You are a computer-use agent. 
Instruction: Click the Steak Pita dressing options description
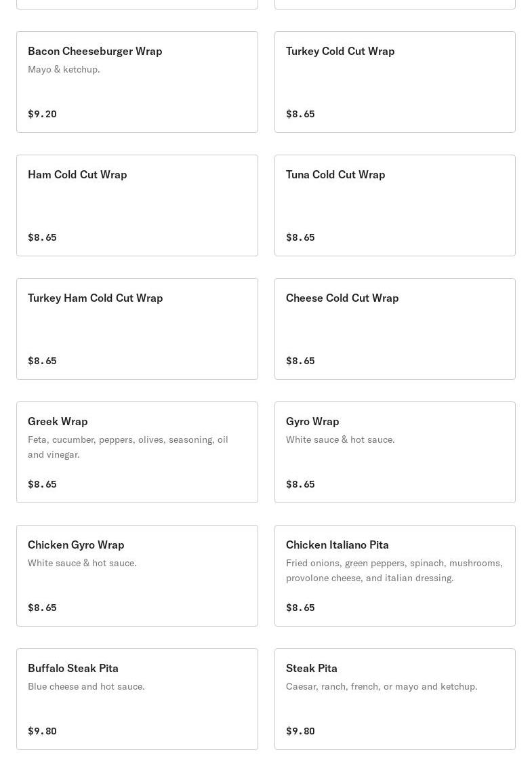[382, 686]
